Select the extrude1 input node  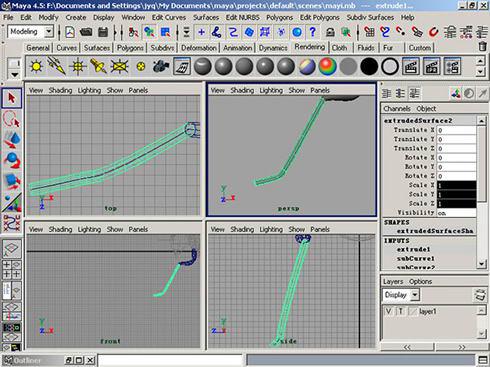click(x=413, y=249)
